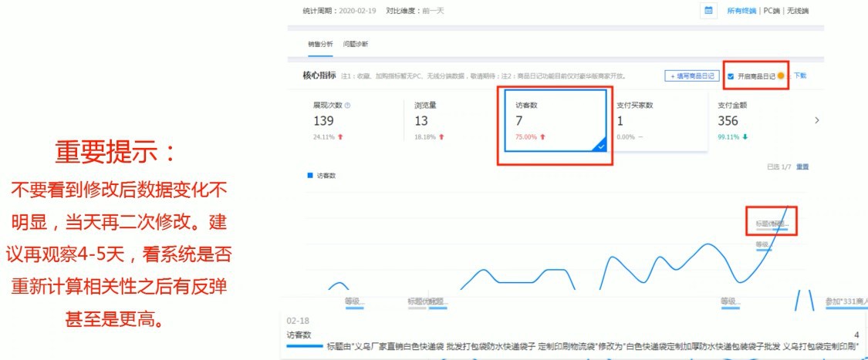
Task: Click the 标题优化 diary marker in the red box
Action: tap(771, 224)
